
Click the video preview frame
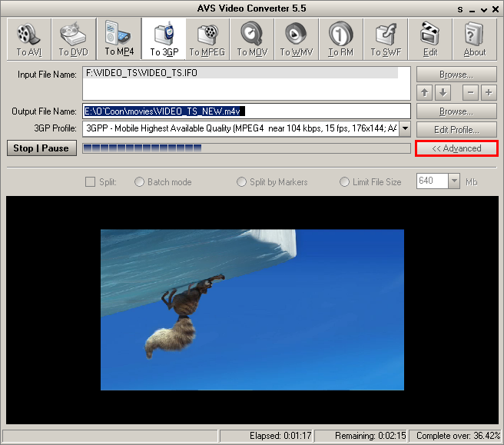point(252,310)
